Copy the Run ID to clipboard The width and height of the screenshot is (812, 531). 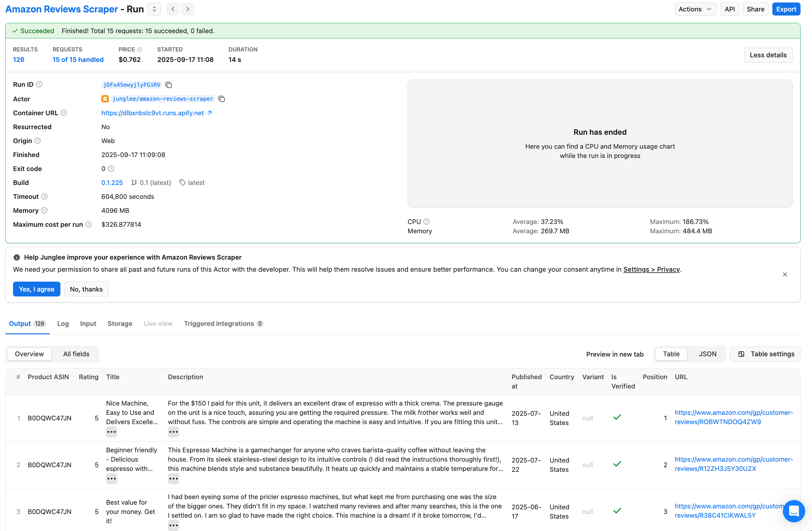pyautogui.click(x=169, y=85)
